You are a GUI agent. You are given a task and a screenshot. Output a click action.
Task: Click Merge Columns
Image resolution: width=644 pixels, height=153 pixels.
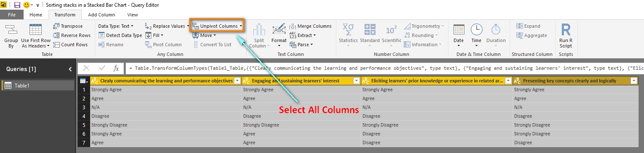point(311,26)
